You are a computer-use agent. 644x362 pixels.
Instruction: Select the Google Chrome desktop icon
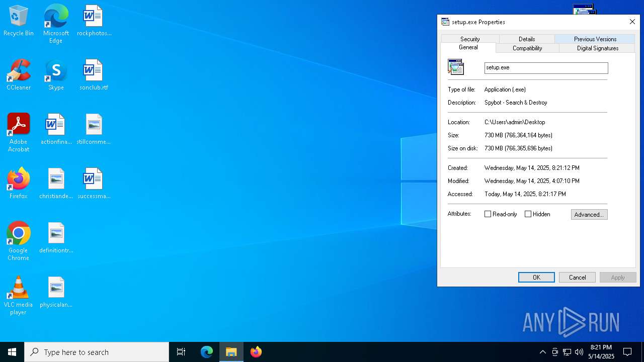click(x=19, y=234)
